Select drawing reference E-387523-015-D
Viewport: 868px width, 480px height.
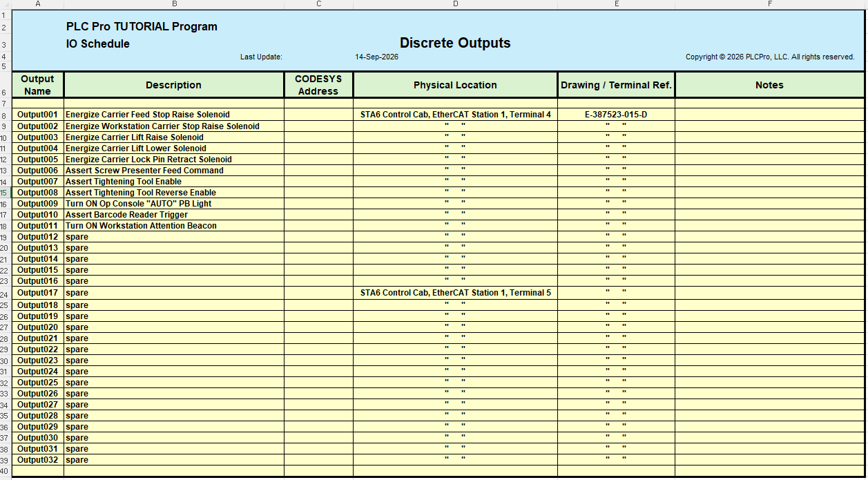click(x=616, y=115)
